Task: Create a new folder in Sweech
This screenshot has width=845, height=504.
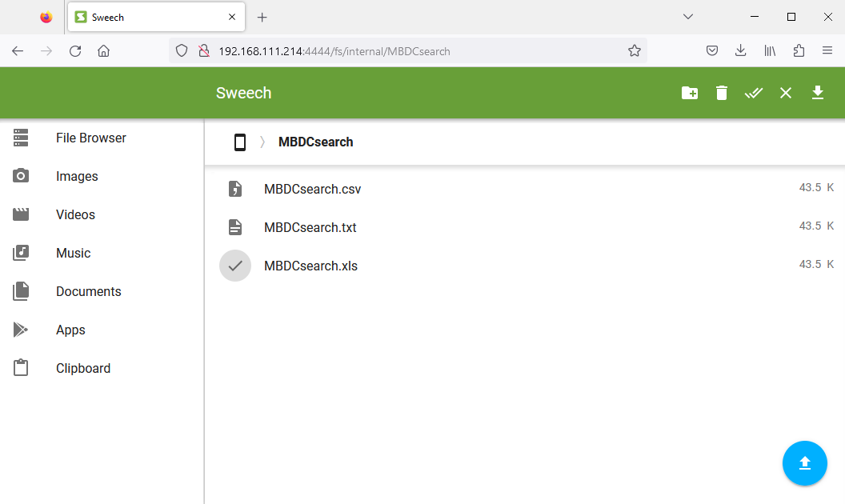Action: (689, 94)
